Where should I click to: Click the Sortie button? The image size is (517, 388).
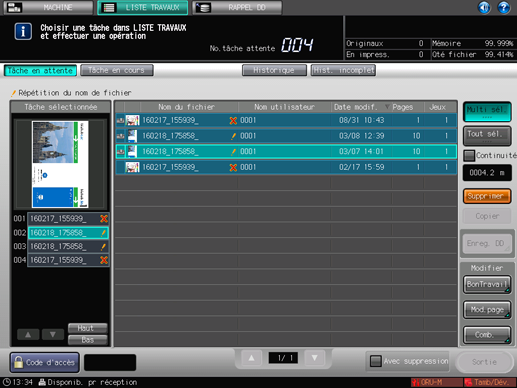pyautogui.click(x=484, y=362)
